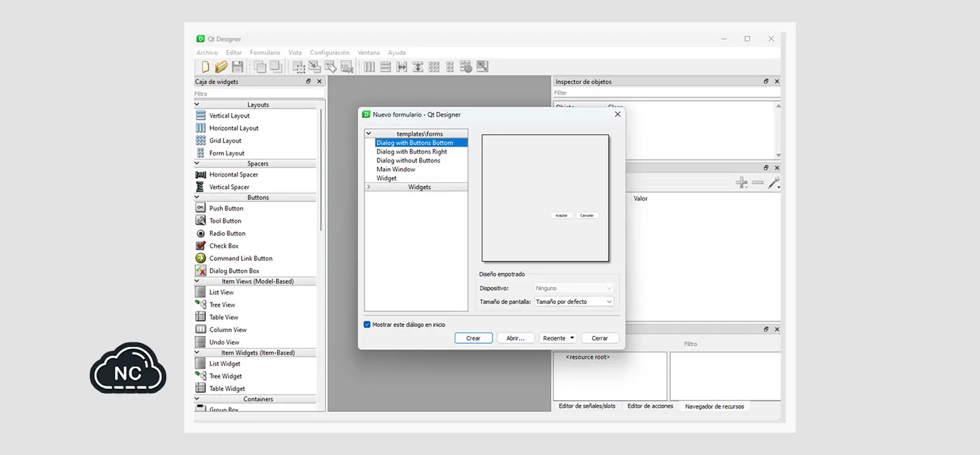The height and width of the screenshot is (455, 980).
Task: Select the Edit Buddies mode icon
Action: 331,67
